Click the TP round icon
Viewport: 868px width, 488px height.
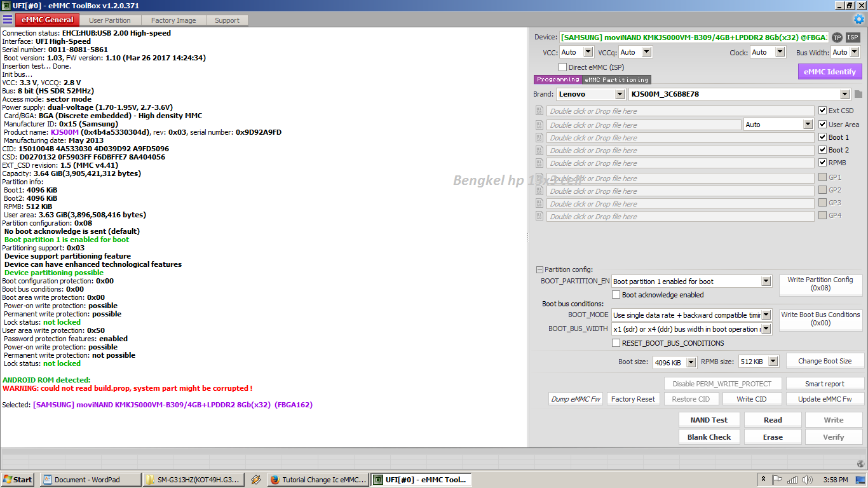click(x=837, y=37)
